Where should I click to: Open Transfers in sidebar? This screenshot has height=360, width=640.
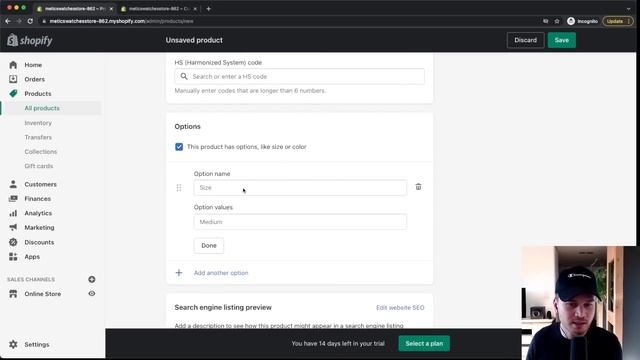(x=38, y=137)
